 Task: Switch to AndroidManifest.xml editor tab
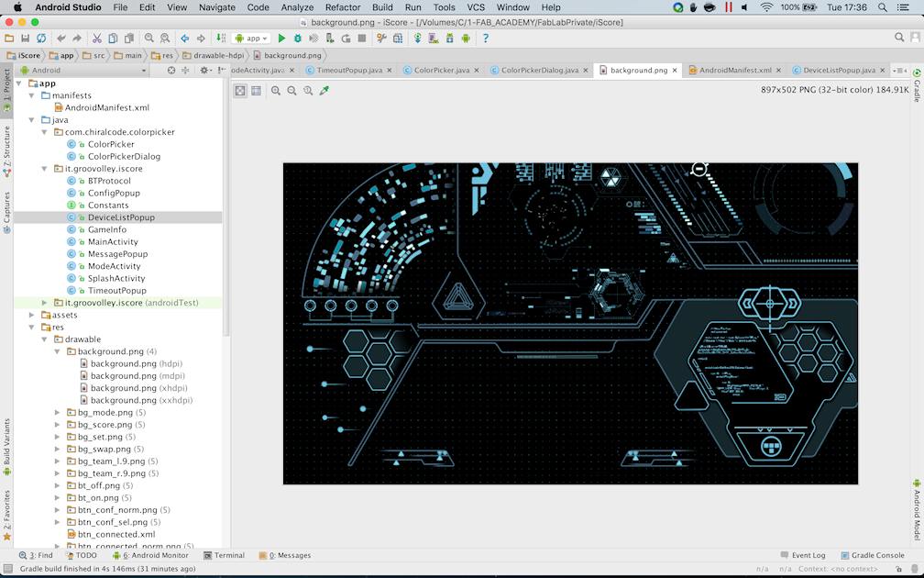coord(735,70)
